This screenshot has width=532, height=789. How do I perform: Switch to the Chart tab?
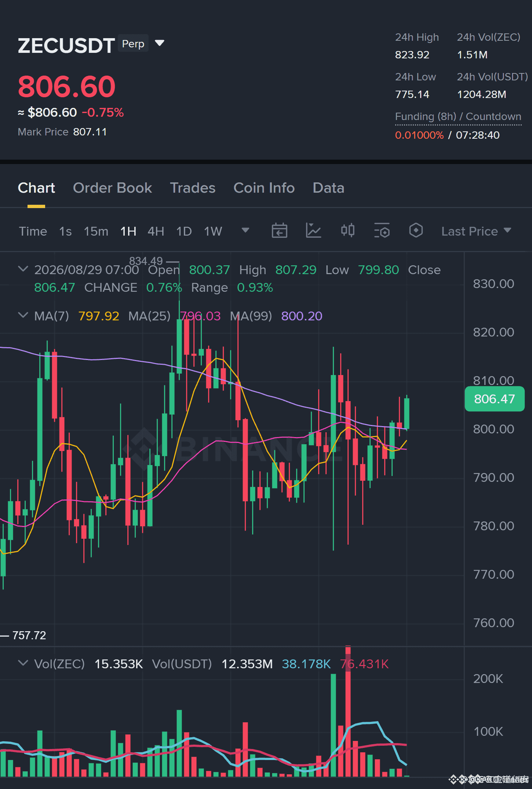pyautogui.click(x=36, y=188)
